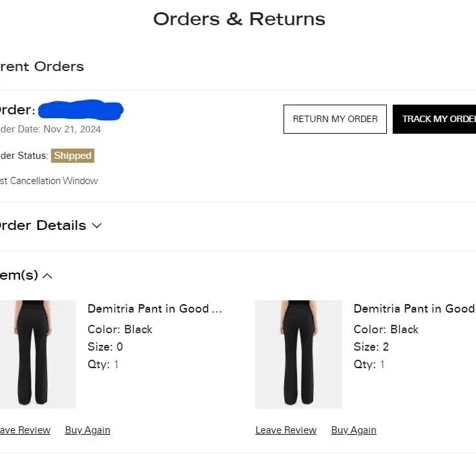476x476 pixels.
Task: Click the Orders & Returns page heading
Action: [239, 19]
